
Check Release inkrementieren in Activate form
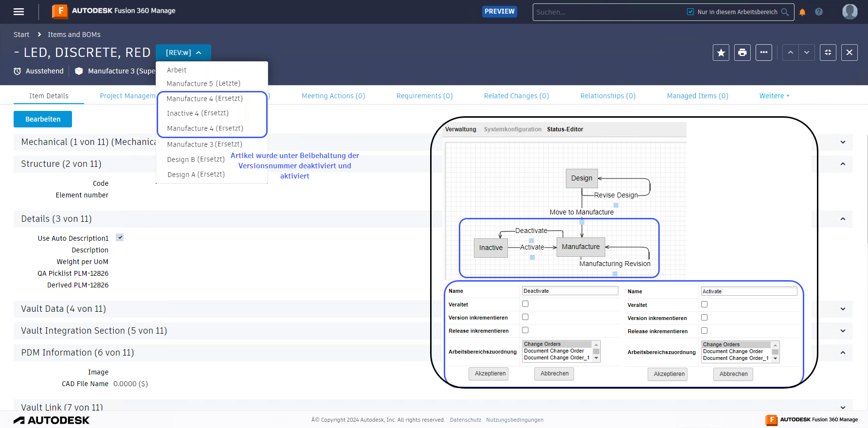[705, 331]
